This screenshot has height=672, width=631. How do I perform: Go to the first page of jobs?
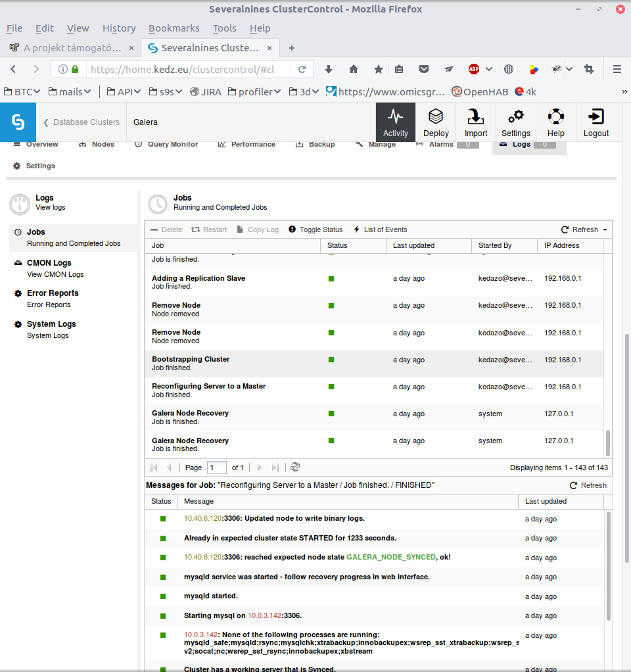pyautogui.click(x=154, y=467)
